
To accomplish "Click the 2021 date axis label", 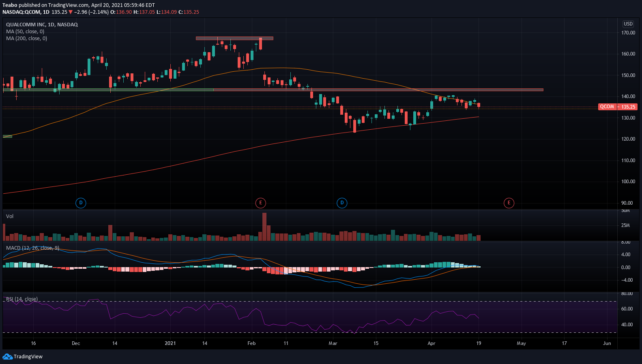I will tap(170, 343).
